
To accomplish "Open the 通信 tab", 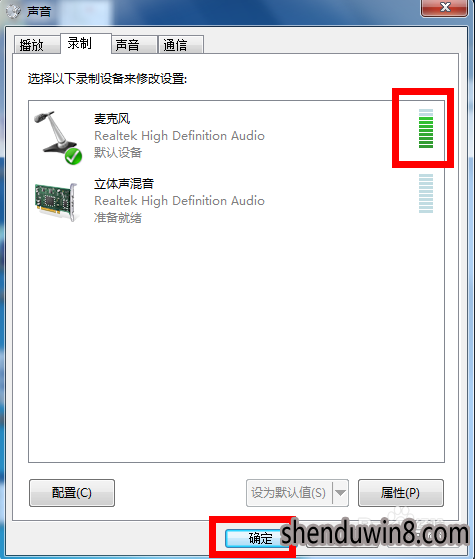I will pyautogui.click(x=181, y=45).
